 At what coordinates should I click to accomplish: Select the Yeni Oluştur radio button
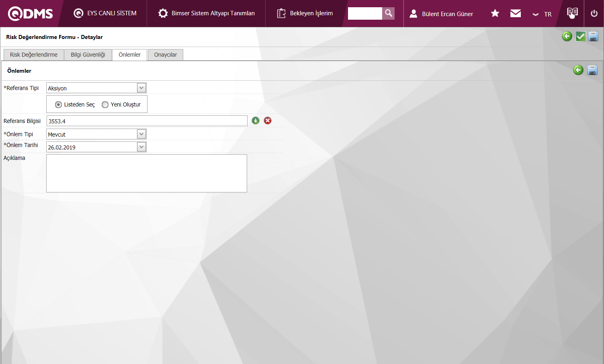point(105,104)
